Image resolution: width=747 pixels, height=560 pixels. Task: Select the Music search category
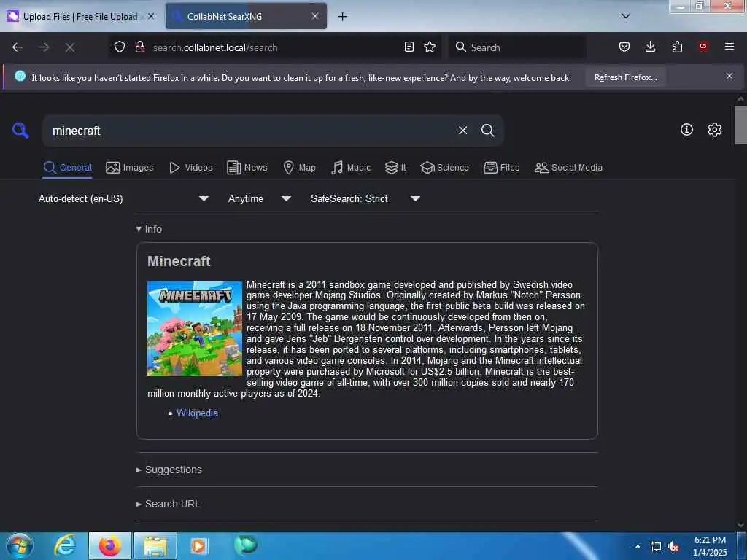tap(351, 168)
